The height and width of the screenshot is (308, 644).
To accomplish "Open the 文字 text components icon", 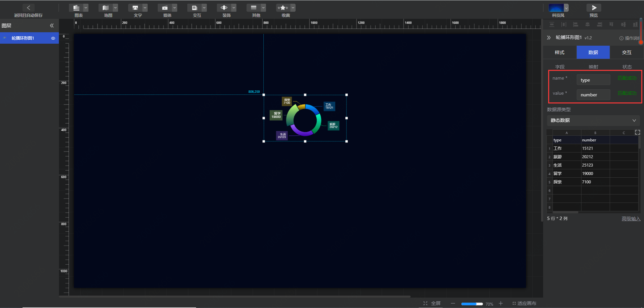I will click(x=135, y=7).
